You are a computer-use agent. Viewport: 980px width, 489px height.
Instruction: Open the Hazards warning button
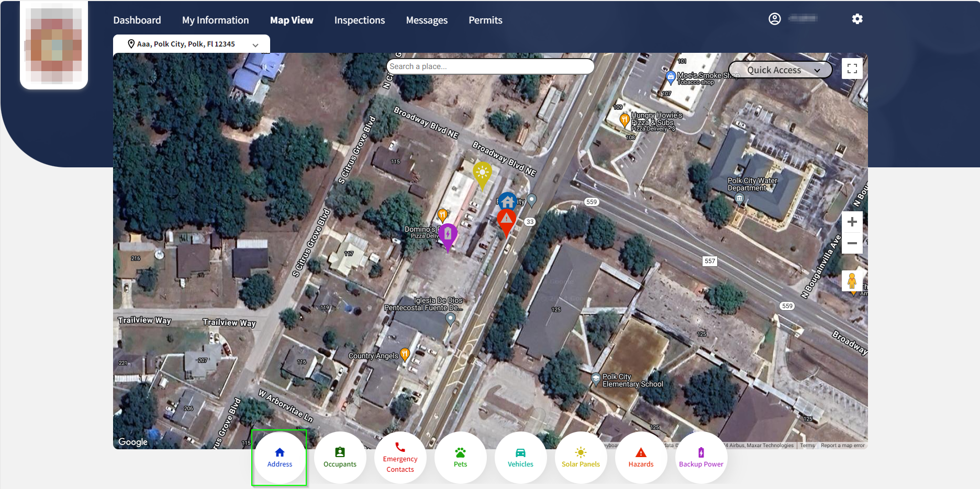click(641, 458)
